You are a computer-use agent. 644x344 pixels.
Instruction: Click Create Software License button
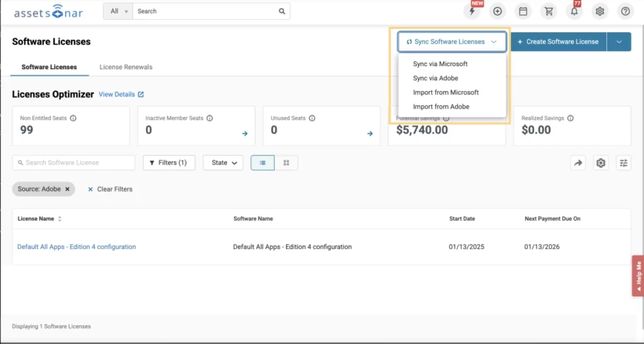(558, 42)
